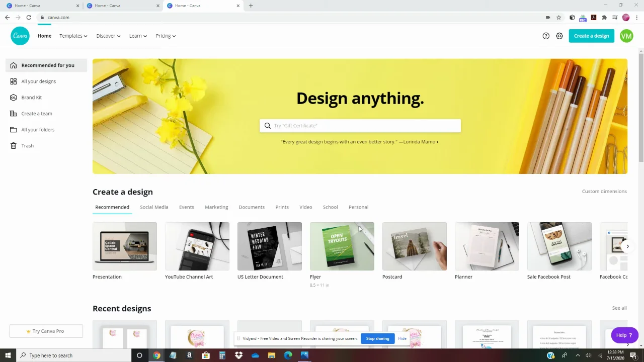Click Try Canva Pro button
This screenshot has height=362, width=644.
46,331
